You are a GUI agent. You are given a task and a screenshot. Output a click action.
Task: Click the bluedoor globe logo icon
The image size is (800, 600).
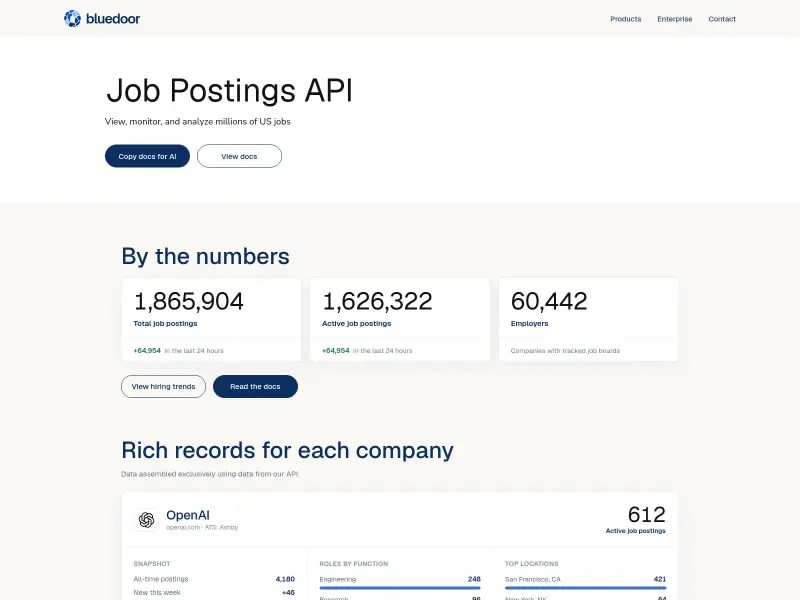(72, 18)
